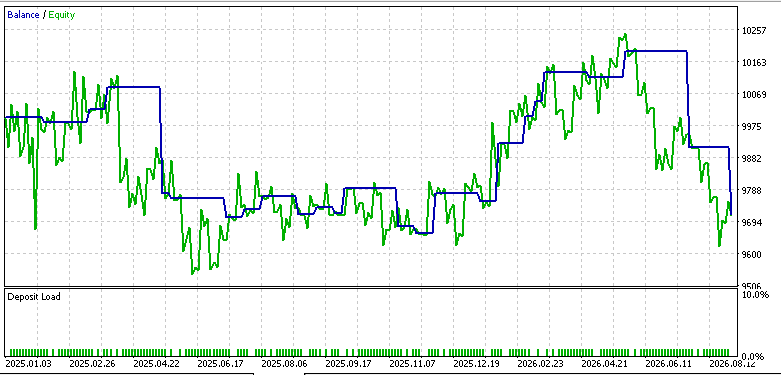Select the 9600 axis value
Screen dimensions: 781x375
coord(752,254)
